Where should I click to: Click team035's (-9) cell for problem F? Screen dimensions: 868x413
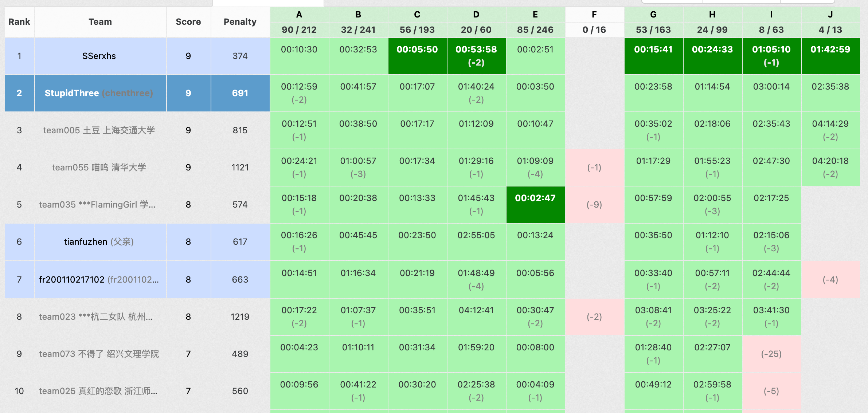click(594, 205)
